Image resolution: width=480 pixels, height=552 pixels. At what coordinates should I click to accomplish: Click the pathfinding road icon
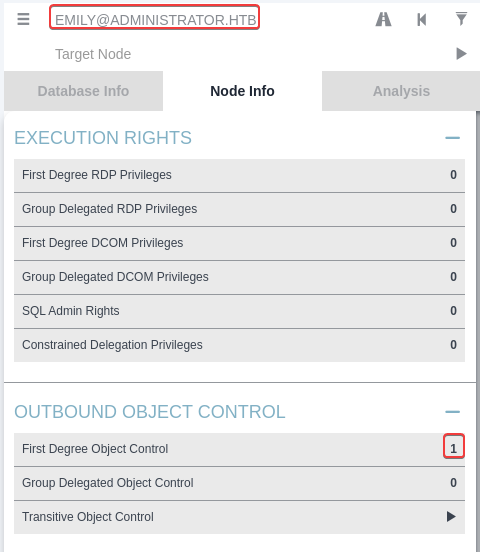383,19
